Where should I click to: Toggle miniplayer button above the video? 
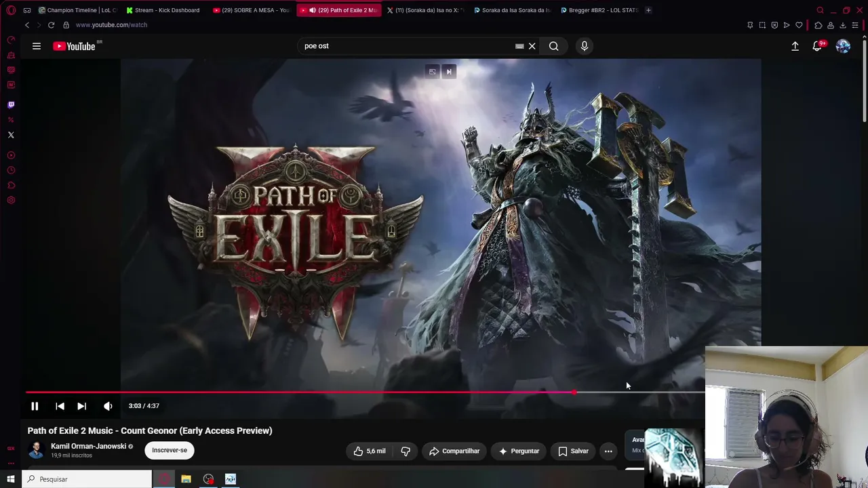[x=432, y=72]
